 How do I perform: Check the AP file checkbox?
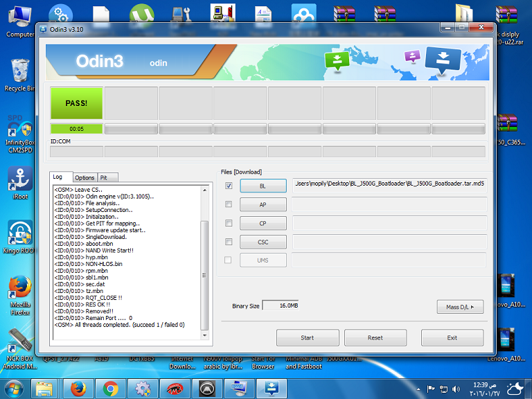[x=229, y=204]
